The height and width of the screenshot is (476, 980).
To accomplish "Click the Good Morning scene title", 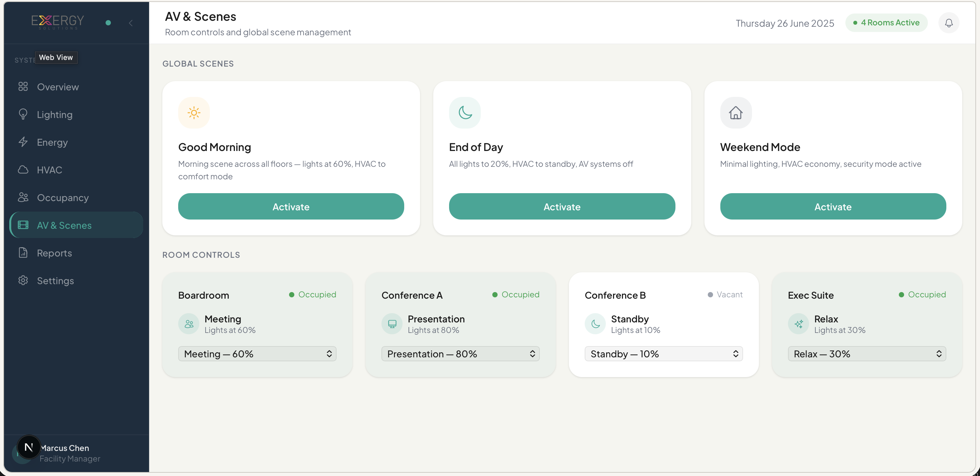I will pos(214,147).
